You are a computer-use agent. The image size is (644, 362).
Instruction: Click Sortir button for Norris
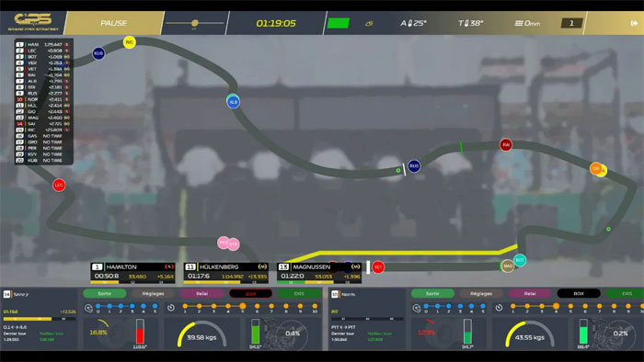(x=432, y=293)
